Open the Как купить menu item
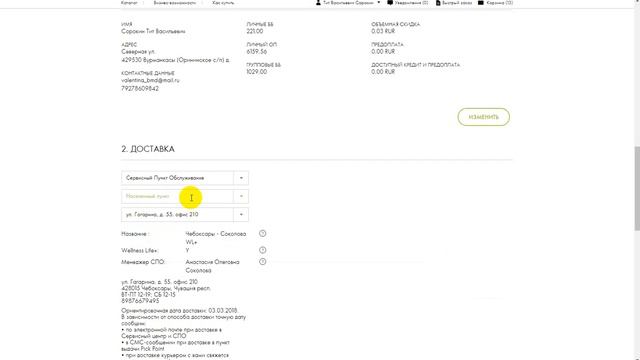The height and width of the screenshot is (360, 640). click(223, 2)
